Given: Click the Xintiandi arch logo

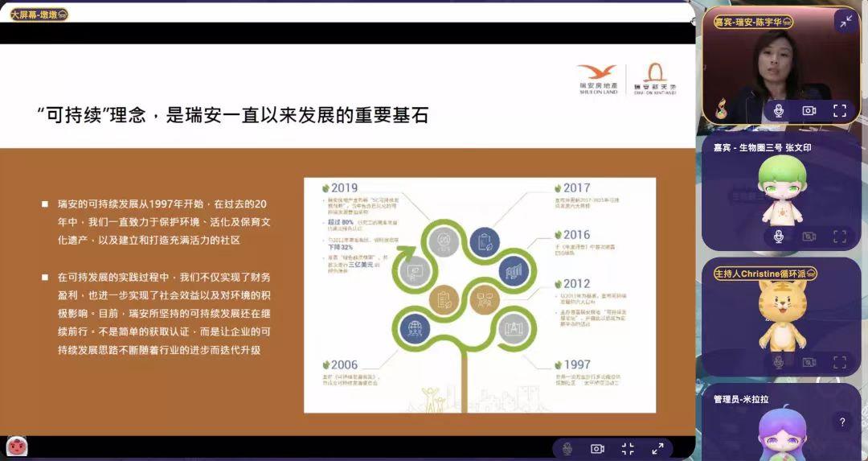Looking at the screenshot, I should click(655, 79).
